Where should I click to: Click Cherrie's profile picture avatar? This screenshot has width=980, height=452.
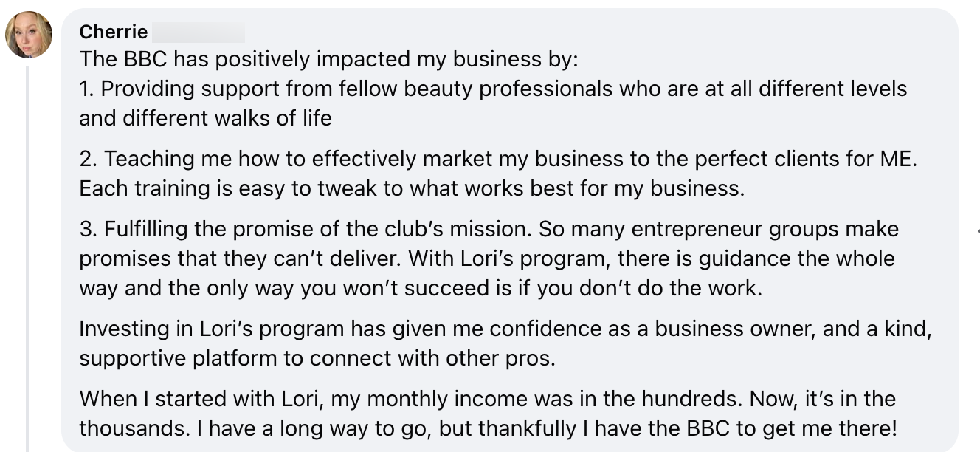click(x=29, y=35)
